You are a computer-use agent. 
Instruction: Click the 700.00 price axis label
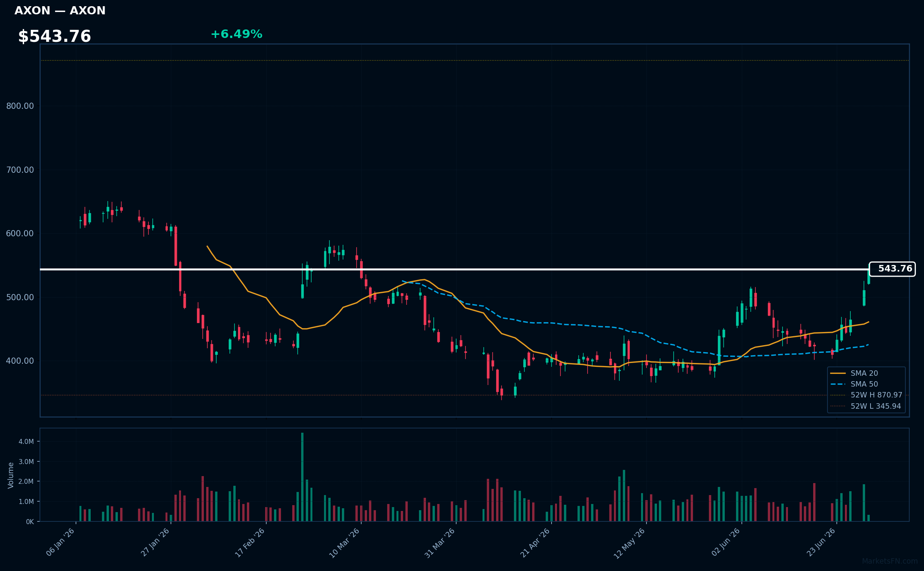coord(20,170)
